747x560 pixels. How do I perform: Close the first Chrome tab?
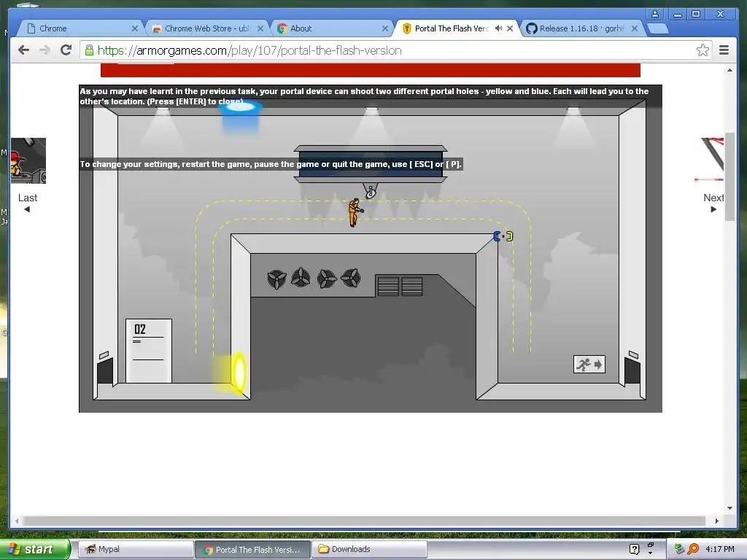pyautogui.click(x=135, y=28)
